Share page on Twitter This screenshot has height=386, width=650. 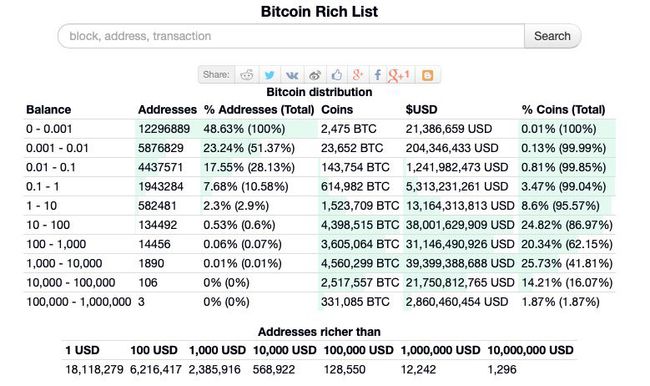tap(269, 75)
